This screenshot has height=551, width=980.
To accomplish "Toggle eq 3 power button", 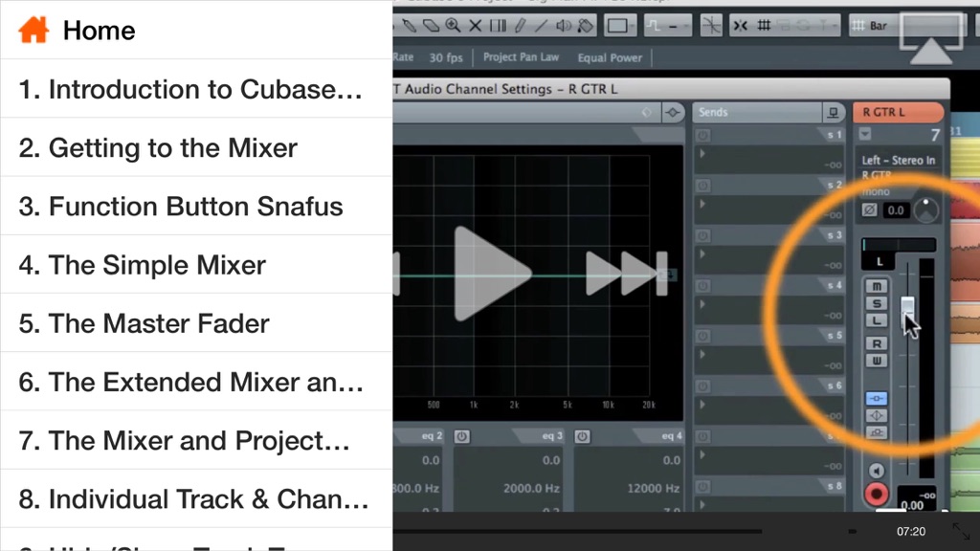I will tap(582, 436).
